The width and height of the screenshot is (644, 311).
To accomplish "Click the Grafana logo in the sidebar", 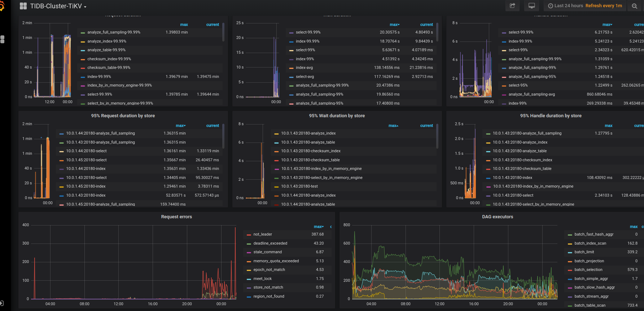I will (x=1, y=6).
